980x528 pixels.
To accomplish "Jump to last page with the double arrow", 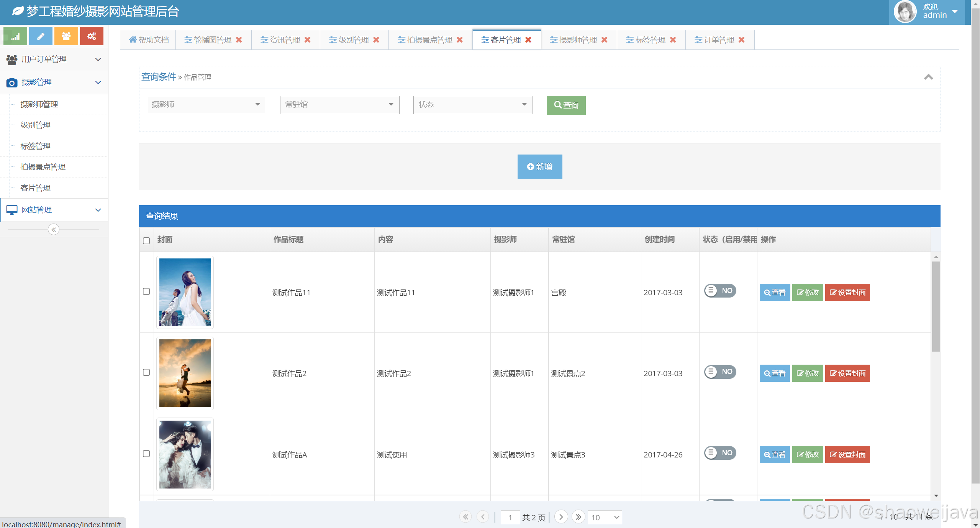I will 578,517.
